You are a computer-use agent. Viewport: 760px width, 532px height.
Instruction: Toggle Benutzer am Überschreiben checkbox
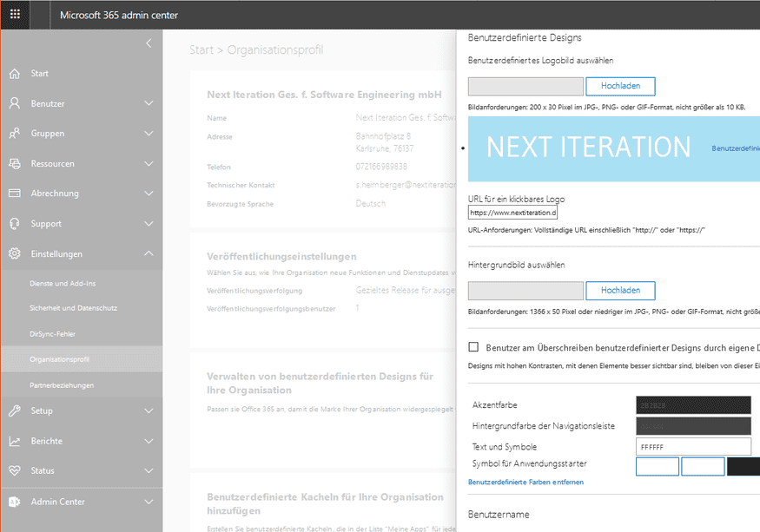(x=473, y=347)
